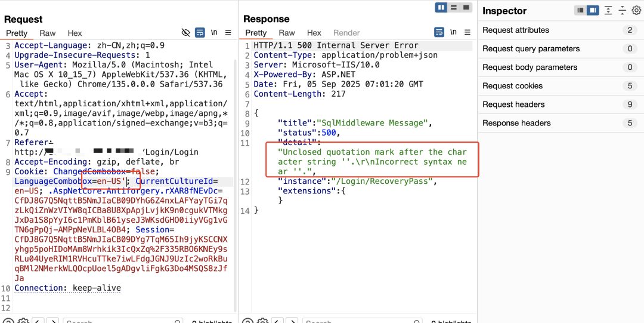The image size is (644, 323).
Task: Expand the Request query parameters section
Action: 561,48
